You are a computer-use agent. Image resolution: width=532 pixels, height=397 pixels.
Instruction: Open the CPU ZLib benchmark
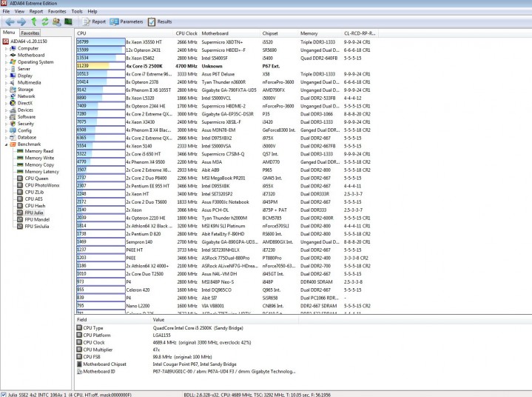(30, 193)
